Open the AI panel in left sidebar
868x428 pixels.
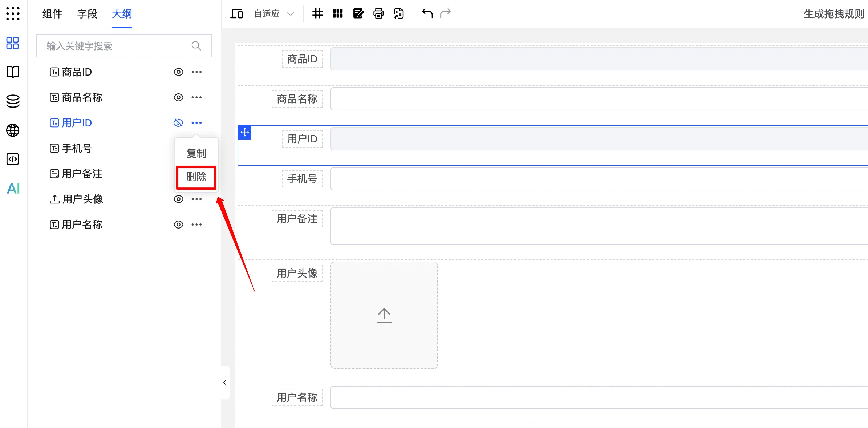pos(13,189)
